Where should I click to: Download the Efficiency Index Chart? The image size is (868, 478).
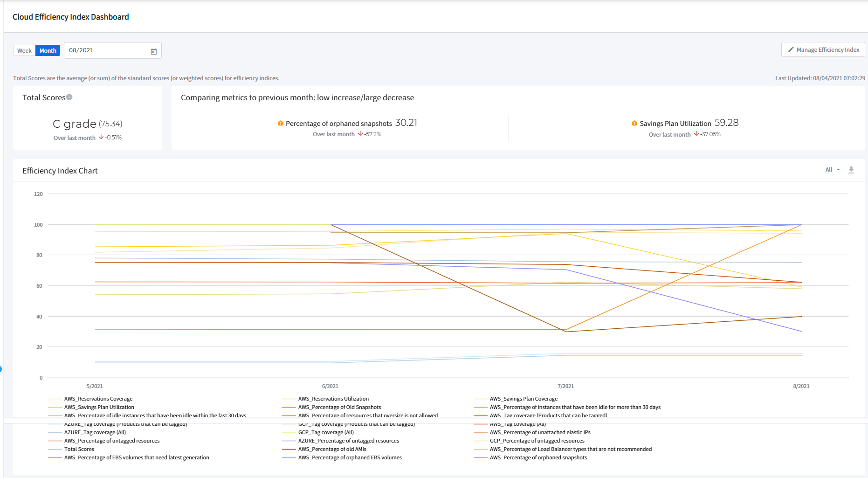pyautogui.click(x=851, y=170)
